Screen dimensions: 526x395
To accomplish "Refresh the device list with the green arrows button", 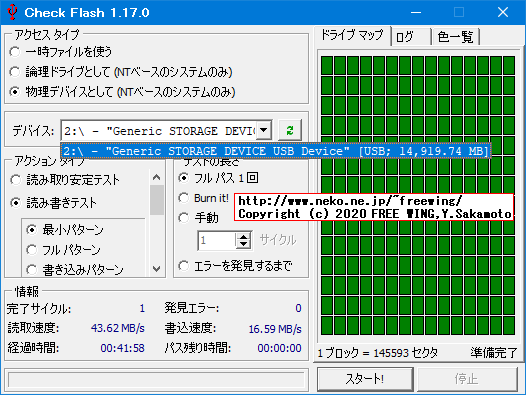I will (290, 130).
